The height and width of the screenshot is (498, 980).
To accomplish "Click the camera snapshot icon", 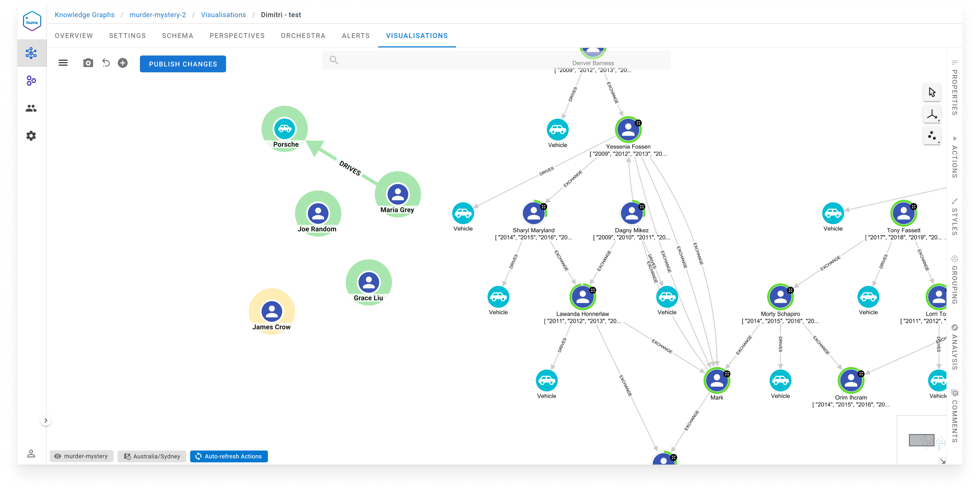I will (88, 63).
